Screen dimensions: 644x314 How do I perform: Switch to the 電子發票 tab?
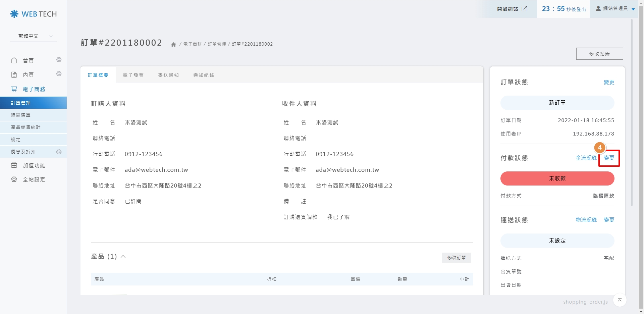click(133, 75)
